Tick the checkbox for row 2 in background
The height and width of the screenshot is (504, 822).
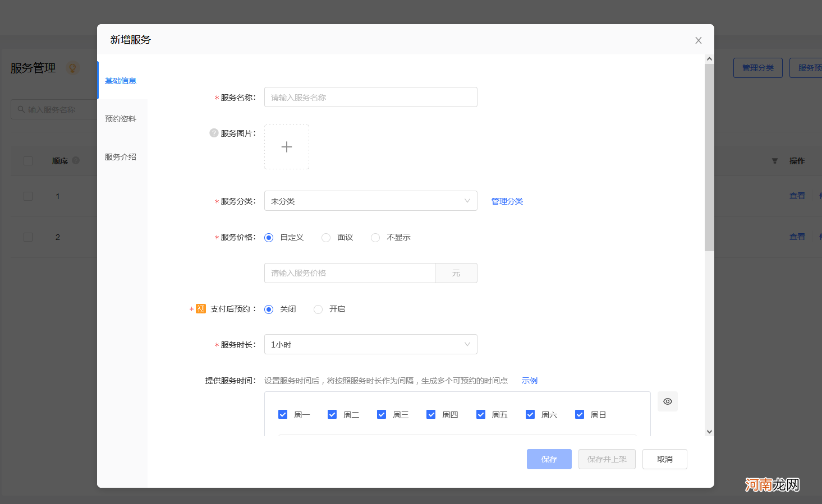[x=28, y=237]
